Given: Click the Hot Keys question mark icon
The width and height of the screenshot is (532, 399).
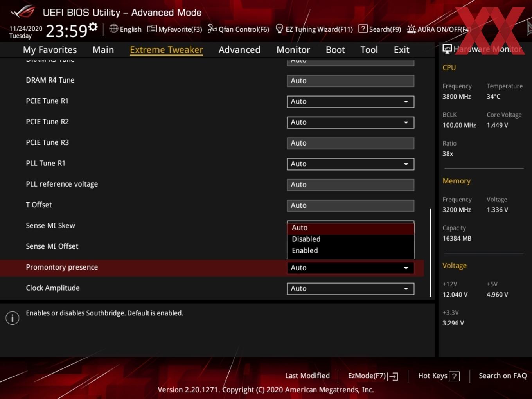Looking at the screenshot, I should pyautogui.click(x=454, y=376).
